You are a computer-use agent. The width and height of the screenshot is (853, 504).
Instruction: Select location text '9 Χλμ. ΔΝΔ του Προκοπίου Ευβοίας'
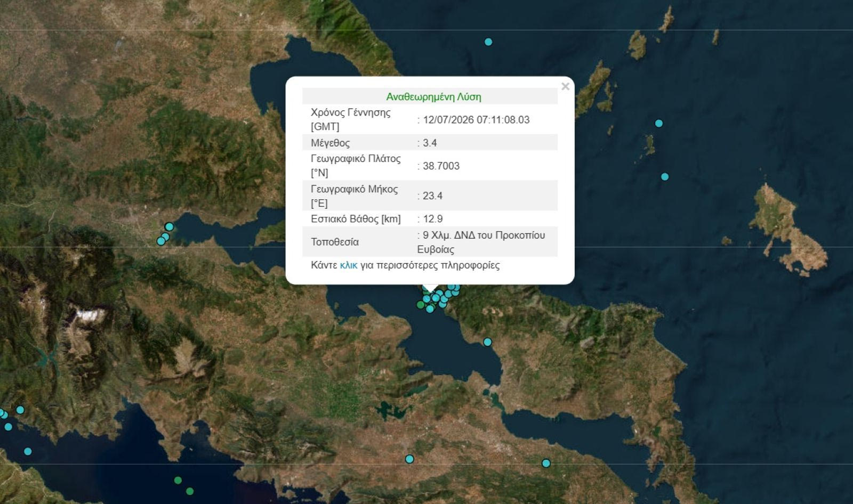pos(481,242)
